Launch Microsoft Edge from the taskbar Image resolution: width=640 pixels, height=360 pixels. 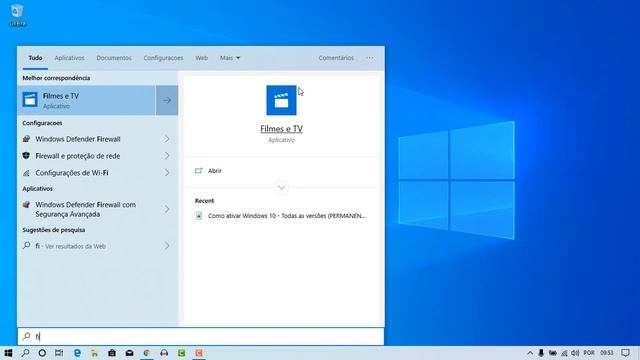(x=77, y=353)
